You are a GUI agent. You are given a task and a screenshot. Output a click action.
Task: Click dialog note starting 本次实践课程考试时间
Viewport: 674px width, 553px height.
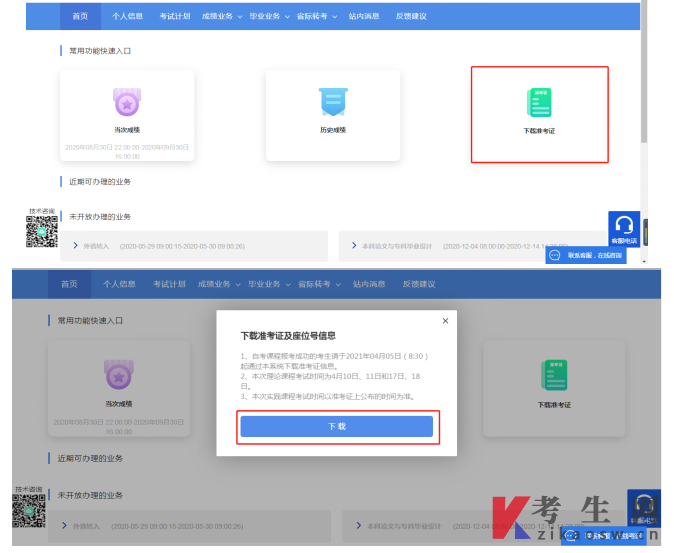(x=329, y=396)
